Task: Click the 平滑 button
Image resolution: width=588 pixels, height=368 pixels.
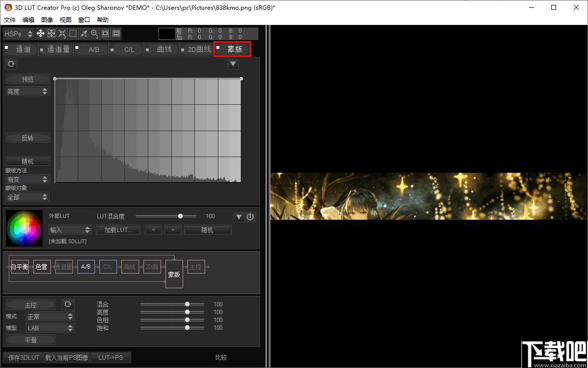Action: [30, 340]
